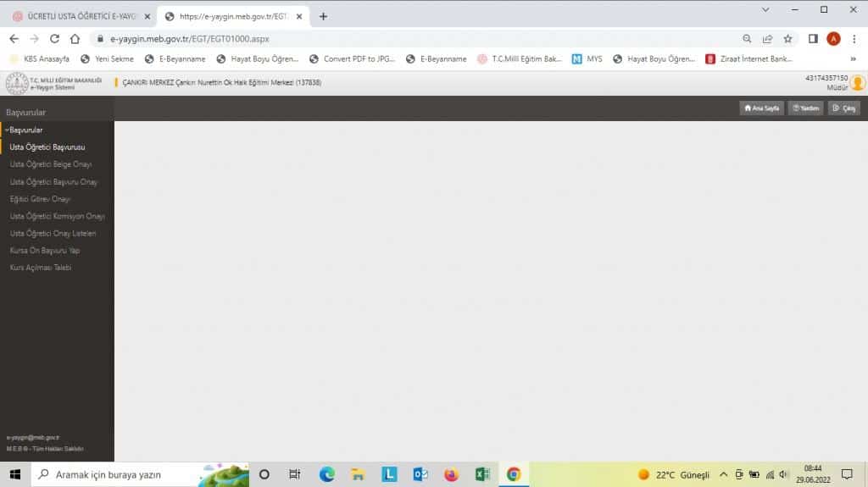Open the E-Beyanname bookmark
This screenshot has width=868, height=487.
pyautogui.click(x=175, y=59)
